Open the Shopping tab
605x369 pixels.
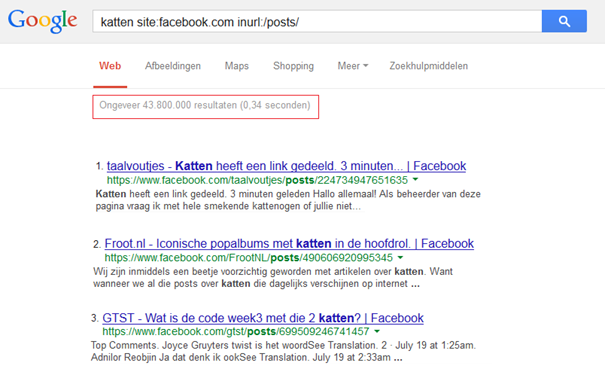(x=293, y=66)
